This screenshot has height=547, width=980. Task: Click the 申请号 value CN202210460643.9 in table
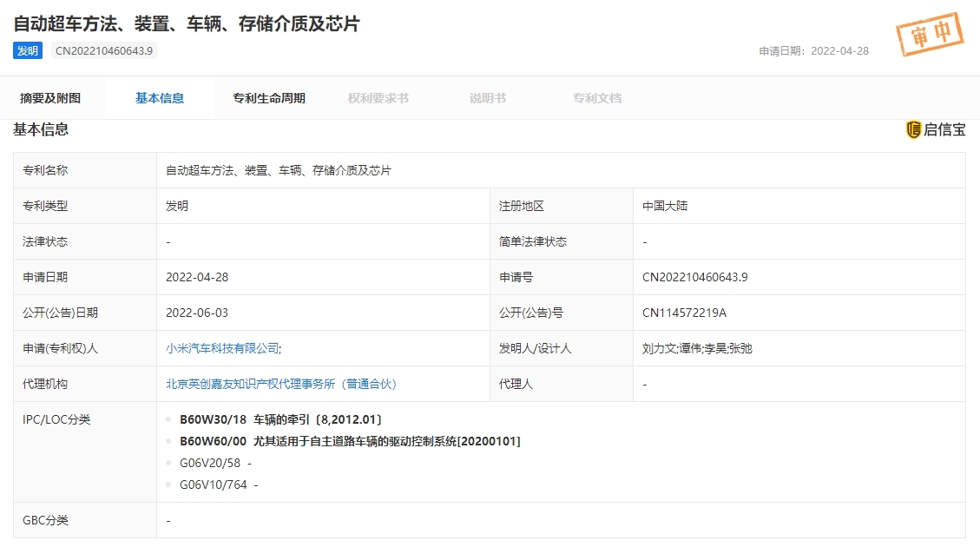tap(695, 277)
